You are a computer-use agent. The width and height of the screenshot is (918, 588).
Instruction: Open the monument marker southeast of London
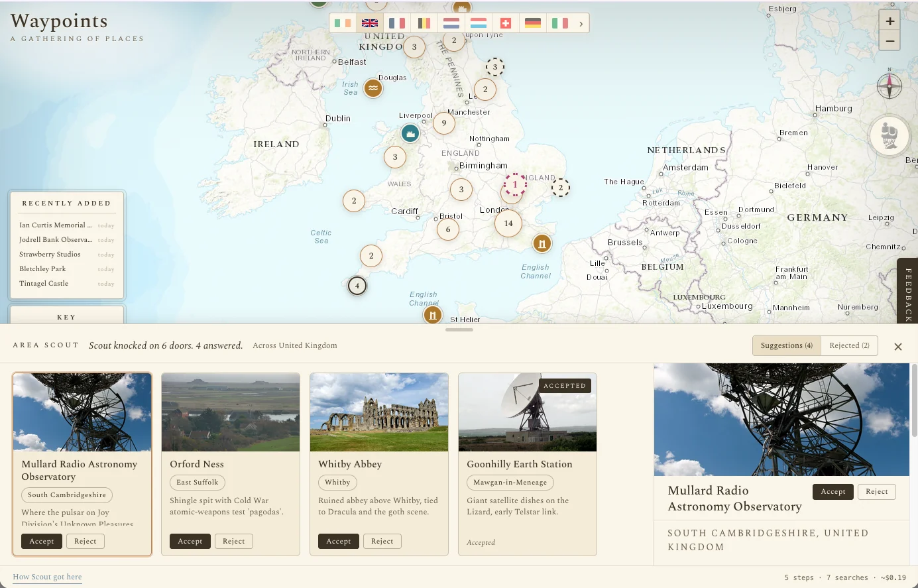(x=542, y=243)
